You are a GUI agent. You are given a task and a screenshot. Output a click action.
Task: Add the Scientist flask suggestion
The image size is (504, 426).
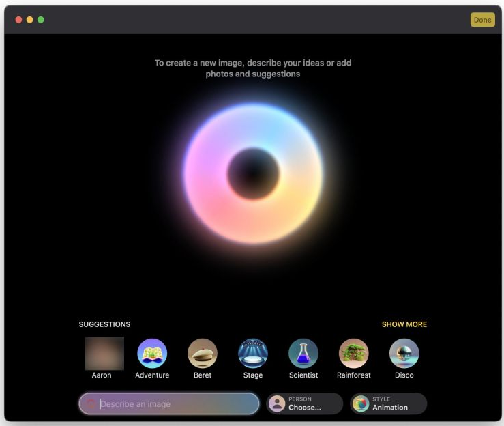[303, 353]
